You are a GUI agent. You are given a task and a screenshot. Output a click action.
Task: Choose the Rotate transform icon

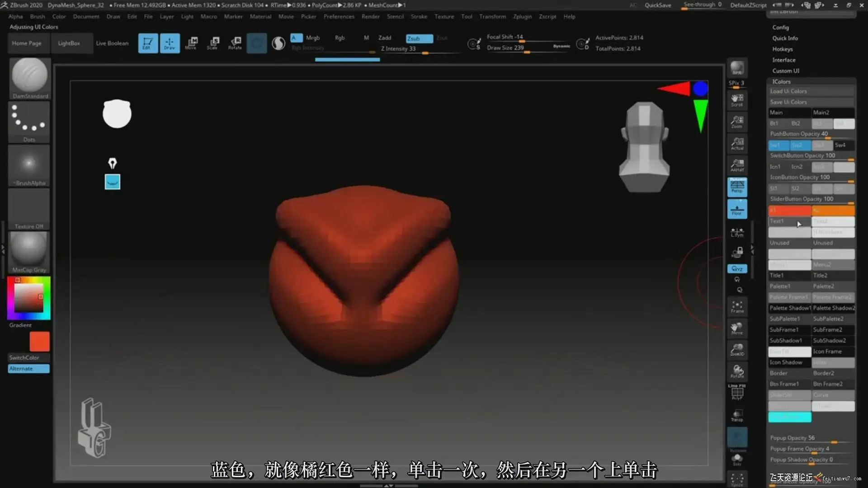coord(235,43)
